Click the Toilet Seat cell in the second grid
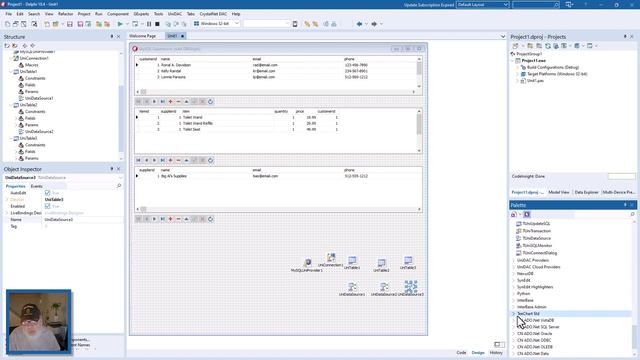Viewport: 640px width, 360px height. (191, 129)
